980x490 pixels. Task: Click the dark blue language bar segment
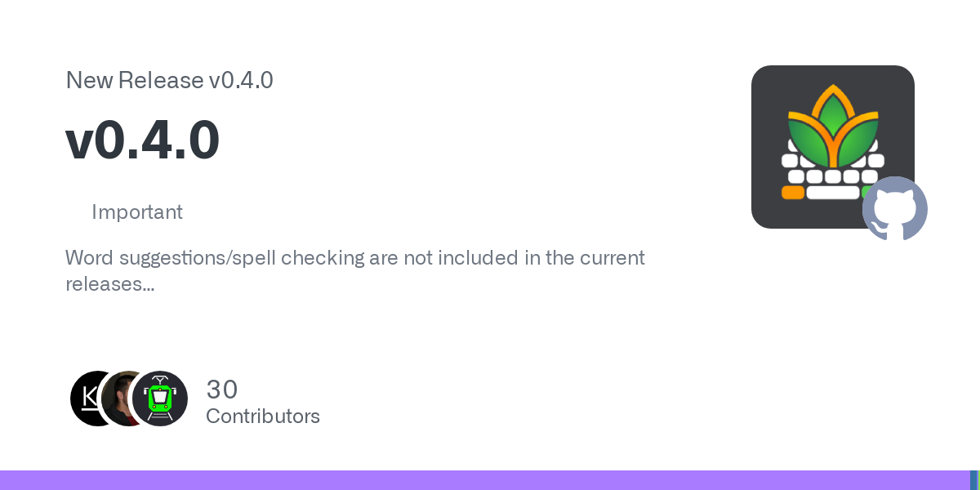point(973,480)
